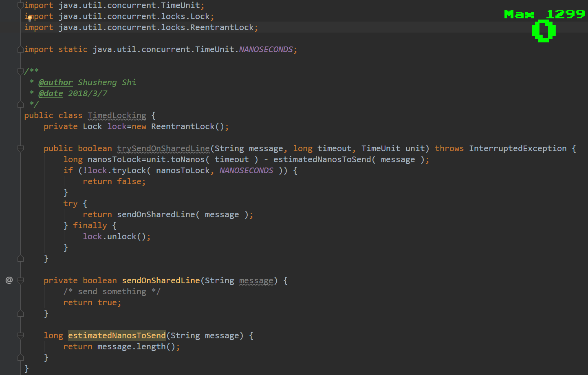Click the closing fold marker of trySendOnSharedLine
The height and width of the screenshot is (375, 588).
(x=20, y=258)
